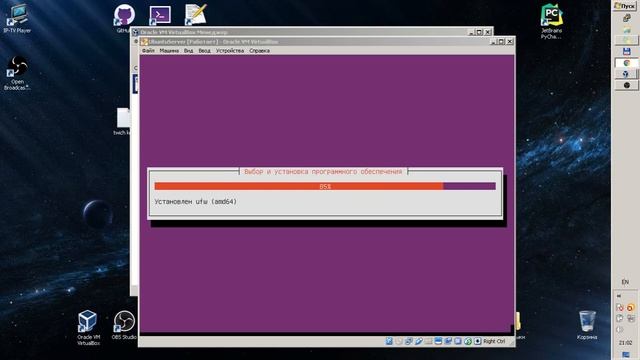Open the Корзина recycle bin

pyautogui.click(x=587, y=326)
